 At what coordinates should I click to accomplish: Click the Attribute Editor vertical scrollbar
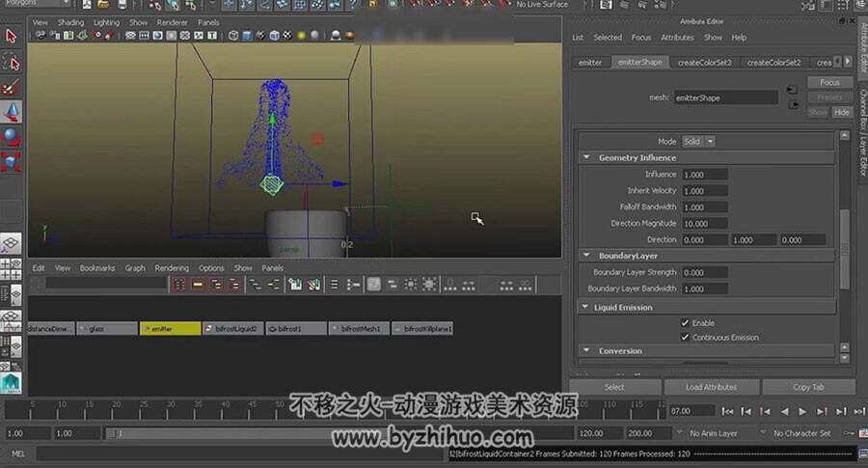(x=844, y=249)
